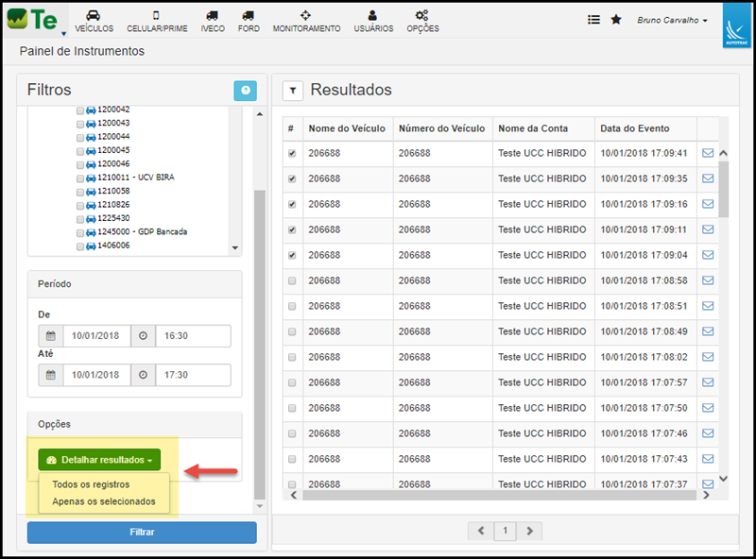Open the USUÁRIOS person icon menu
The image size is (756, 559).
tap(373, 21)
